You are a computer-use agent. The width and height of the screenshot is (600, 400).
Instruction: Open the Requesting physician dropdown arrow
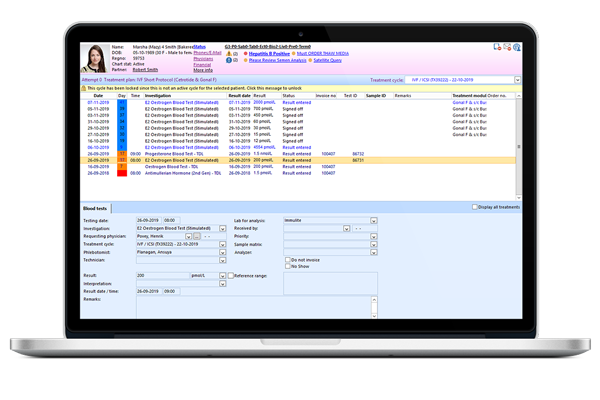[188, 237]
